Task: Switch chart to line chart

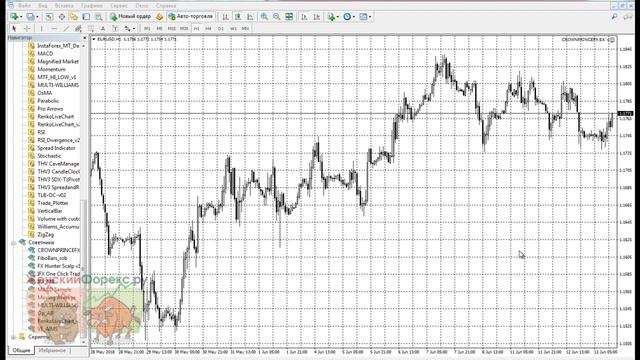Action: 250,17
